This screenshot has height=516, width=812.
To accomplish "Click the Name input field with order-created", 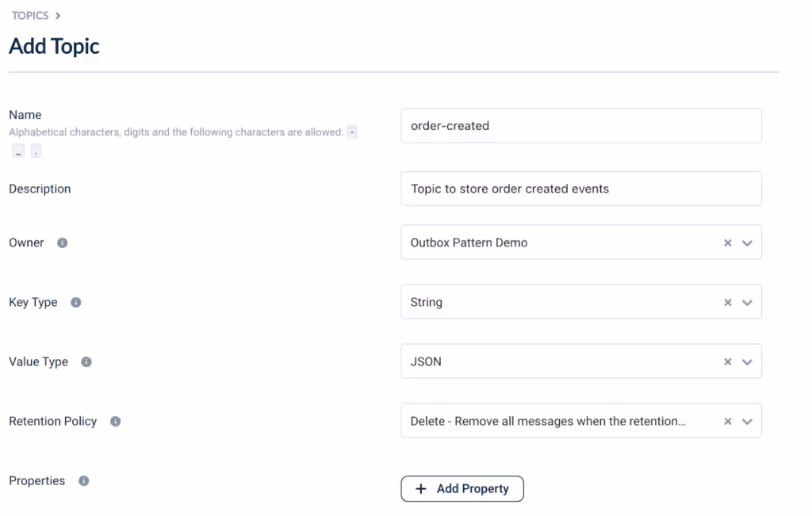I will (x=581, y=126).
